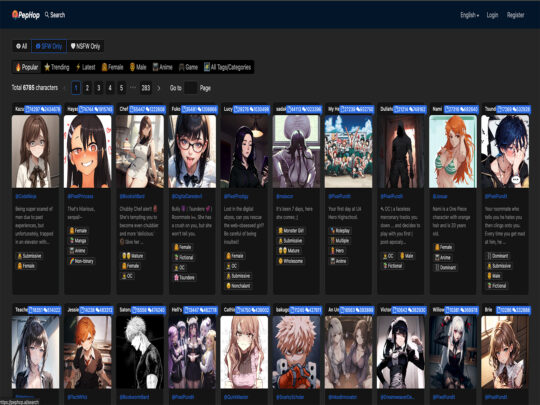
Task: Open the Willow character thumbnail
Action: pyautogui.click(x=453, y=352)
